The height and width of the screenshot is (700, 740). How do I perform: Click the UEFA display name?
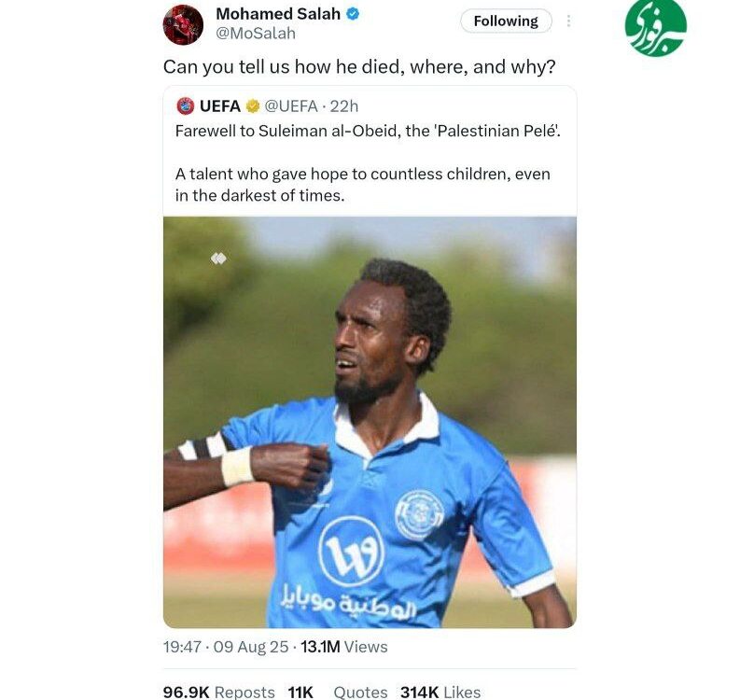[x=220, y=106]
